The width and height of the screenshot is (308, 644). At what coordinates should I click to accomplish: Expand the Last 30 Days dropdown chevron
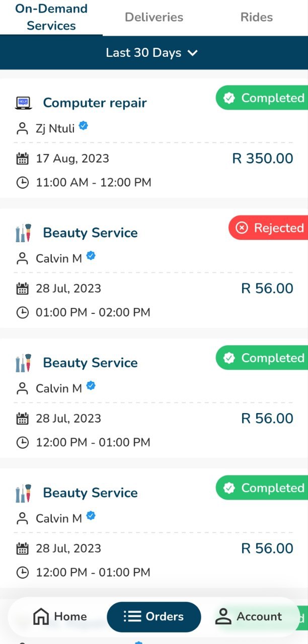pos(193,53)
